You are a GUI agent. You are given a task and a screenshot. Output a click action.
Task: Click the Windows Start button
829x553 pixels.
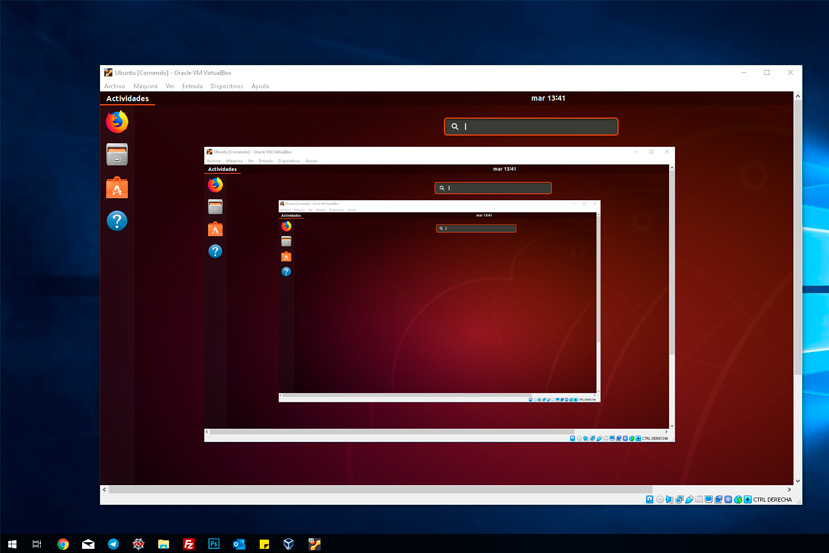click(12, 544)
